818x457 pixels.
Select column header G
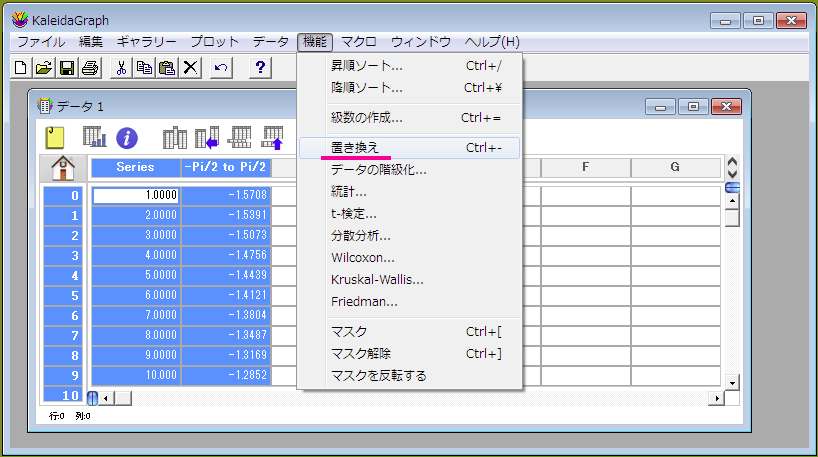(x=675, y=167)
